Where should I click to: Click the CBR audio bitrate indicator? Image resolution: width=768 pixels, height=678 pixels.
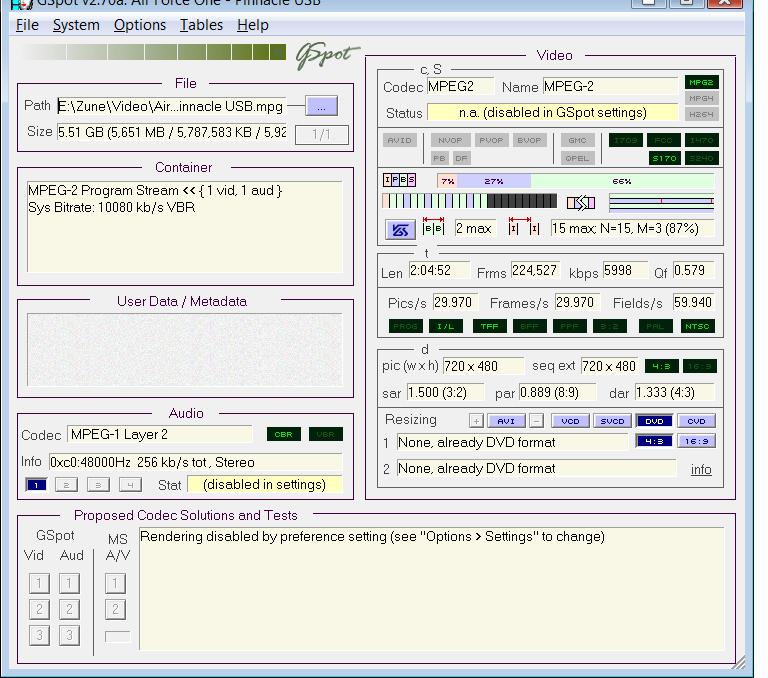coord(282,434)
